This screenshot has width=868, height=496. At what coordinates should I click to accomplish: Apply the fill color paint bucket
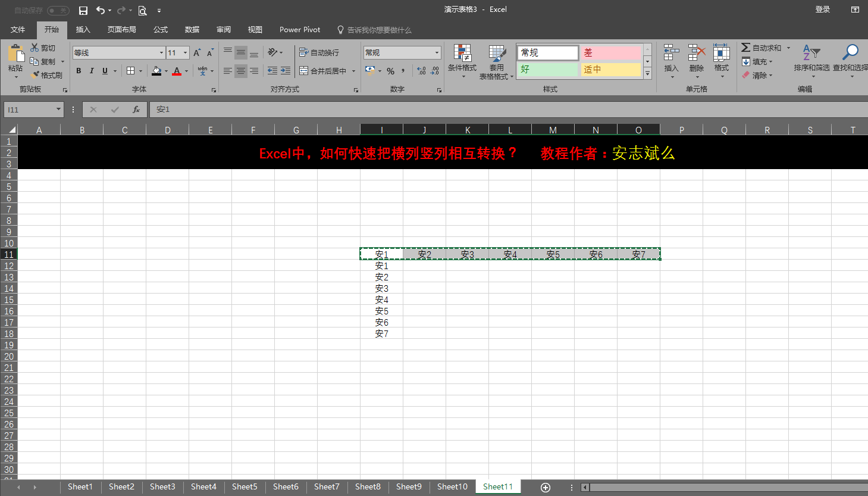point(156,71)
